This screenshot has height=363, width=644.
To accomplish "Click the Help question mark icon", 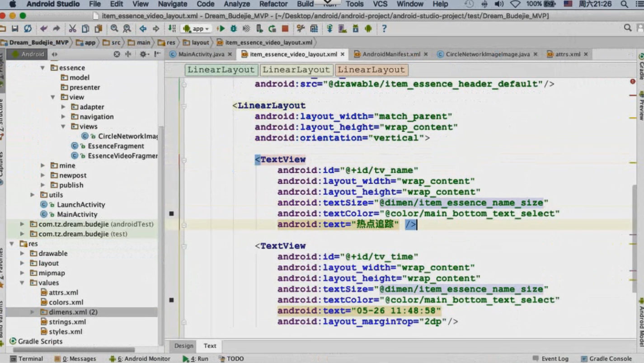I will pos(384,28).
